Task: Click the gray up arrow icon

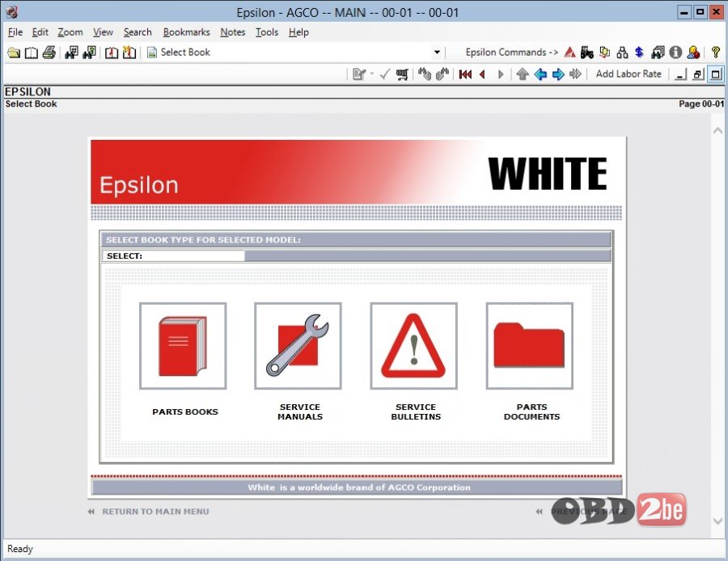Action: tap(523, 74)
